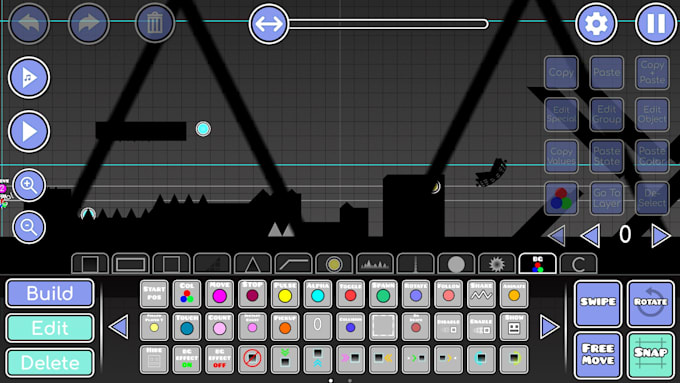
Task: Go to next editor layer
Action: point(660,236)
